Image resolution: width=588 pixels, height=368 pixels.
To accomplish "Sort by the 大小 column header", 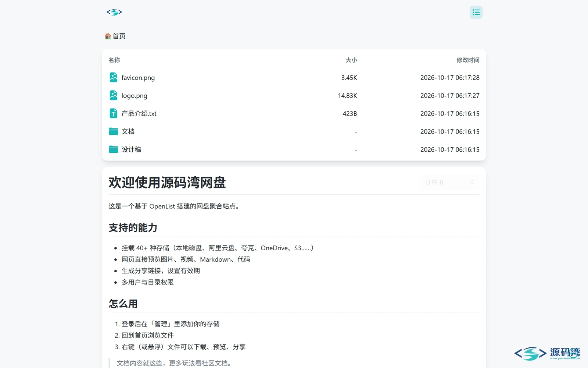I will tap(351, 60).
